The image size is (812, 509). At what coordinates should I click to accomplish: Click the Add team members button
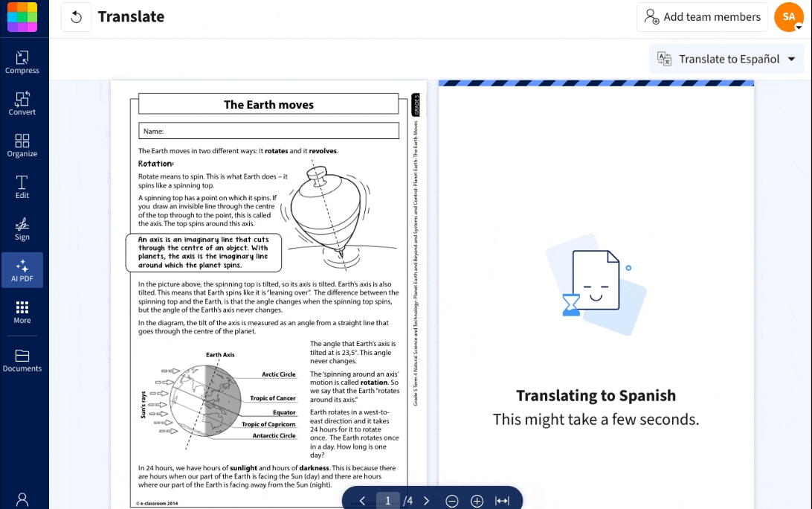(702, 16)
